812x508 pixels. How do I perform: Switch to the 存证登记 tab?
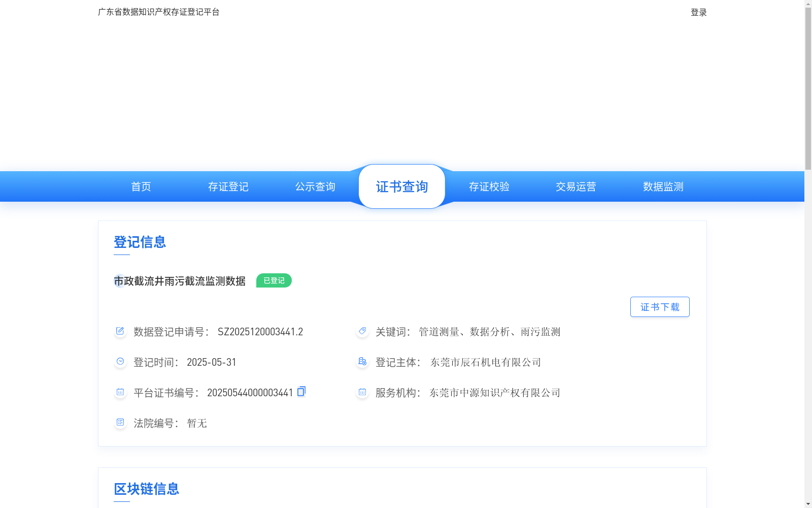228,186
